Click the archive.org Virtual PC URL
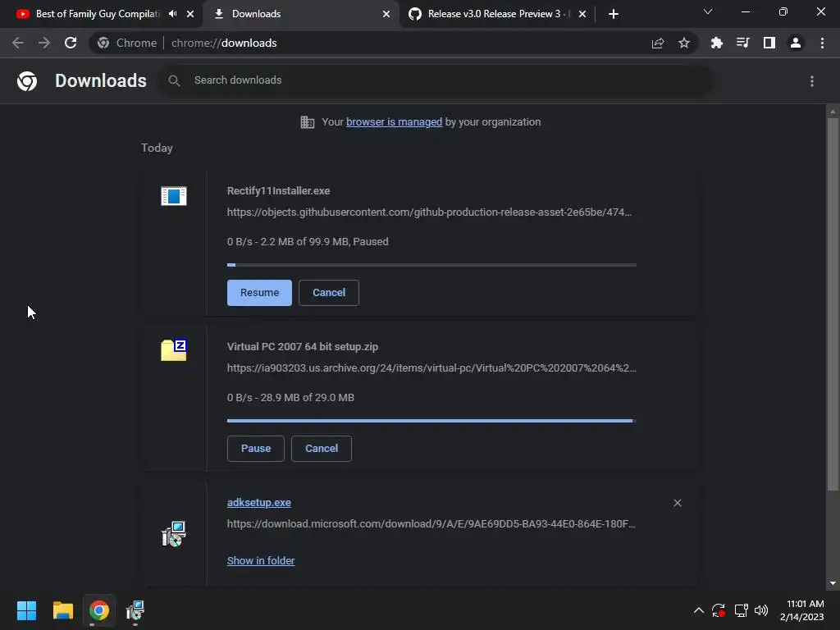Image resolution: width=840 pixels, height=630 pixels. coord(431,368)
